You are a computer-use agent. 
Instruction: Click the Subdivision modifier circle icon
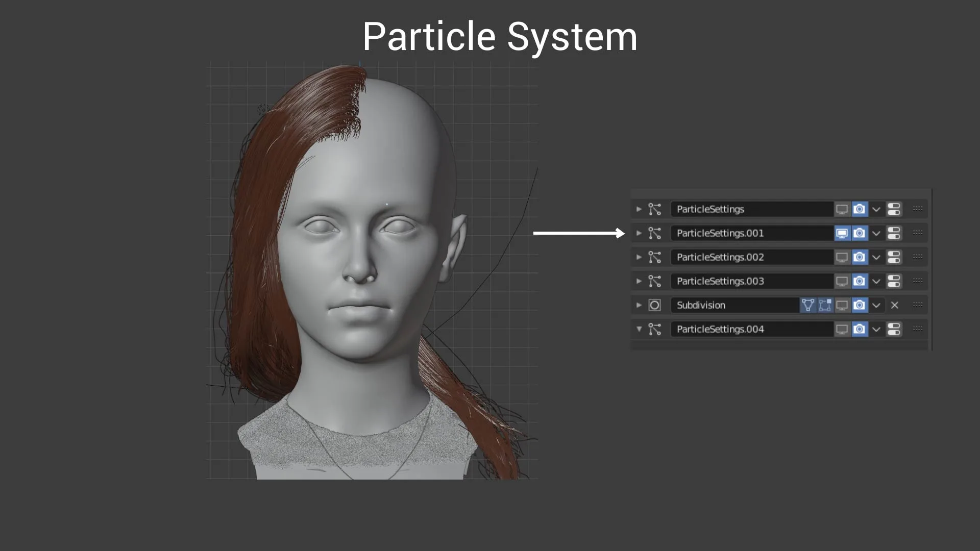coord(654,305)
